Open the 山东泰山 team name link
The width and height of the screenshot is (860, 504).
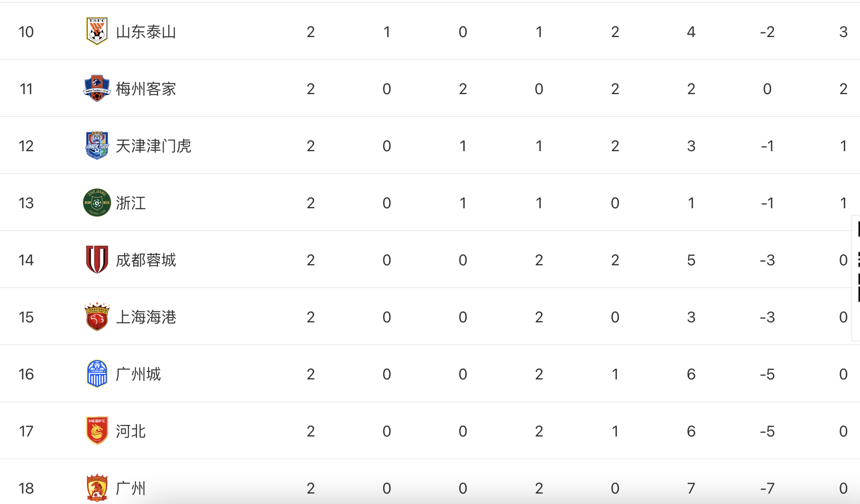click(x=146, y=32)
